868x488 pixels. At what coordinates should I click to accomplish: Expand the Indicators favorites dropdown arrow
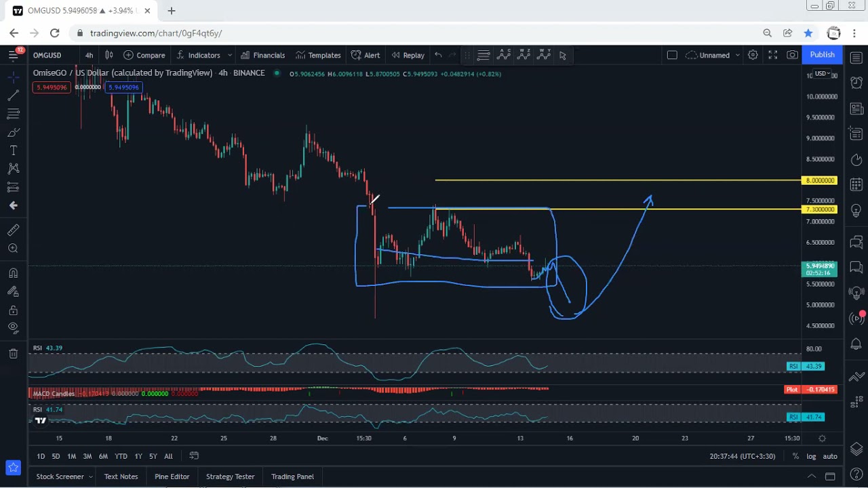pos(230,55)
